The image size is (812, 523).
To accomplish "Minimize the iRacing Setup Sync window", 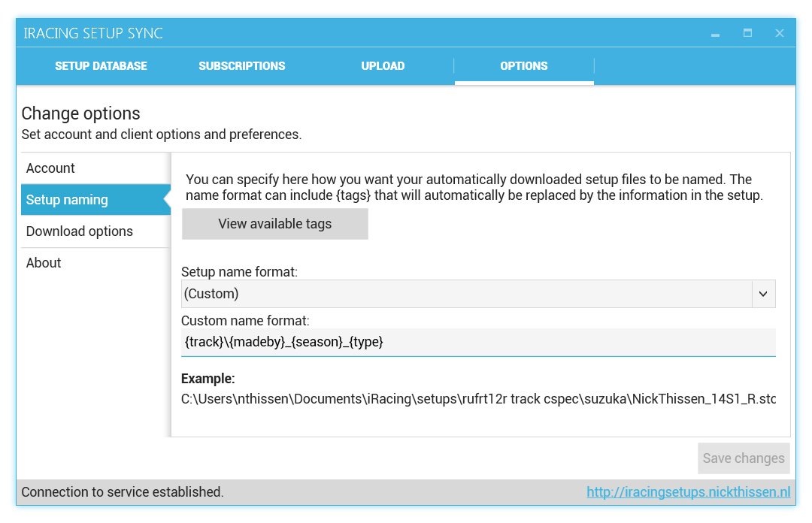I will click(x=715, y=34).
